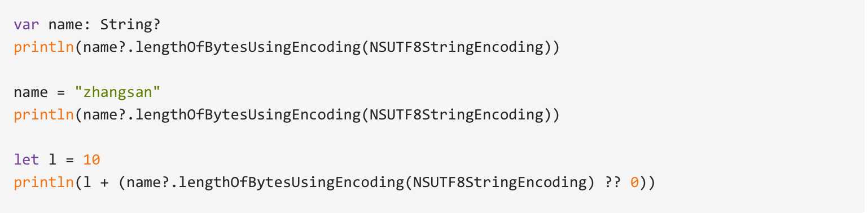Click the println in the final code line
868x213 pixels.
coord(44,183)
